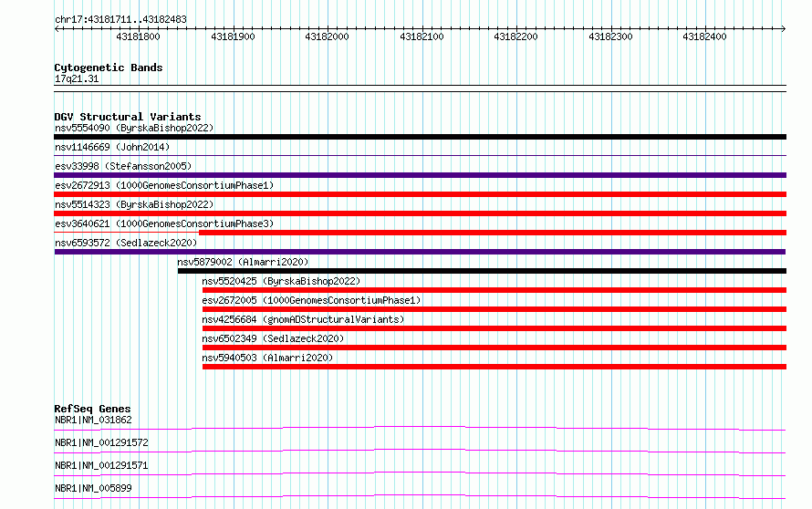This screenshot has width=812, height=509.
Task: Select the purple bar under esv33998
Action: point(420,175)
